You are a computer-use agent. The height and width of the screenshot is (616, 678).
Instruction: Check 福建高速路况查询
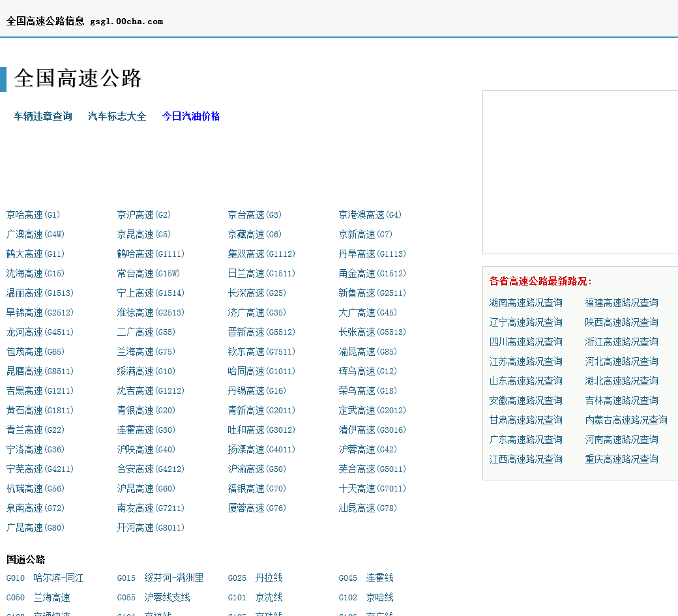click(621, 302)
